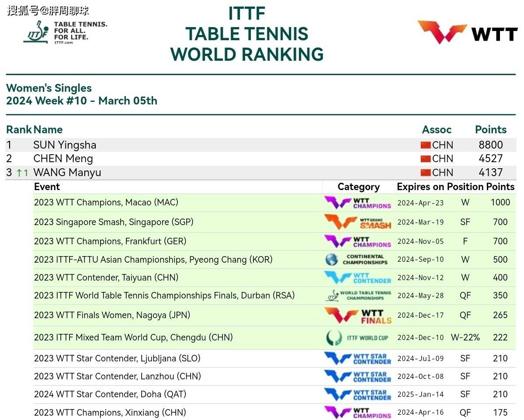Viewport: 524px width, 420px height.
Task: Click the Women's Singles heading
Action: (49, 88)
